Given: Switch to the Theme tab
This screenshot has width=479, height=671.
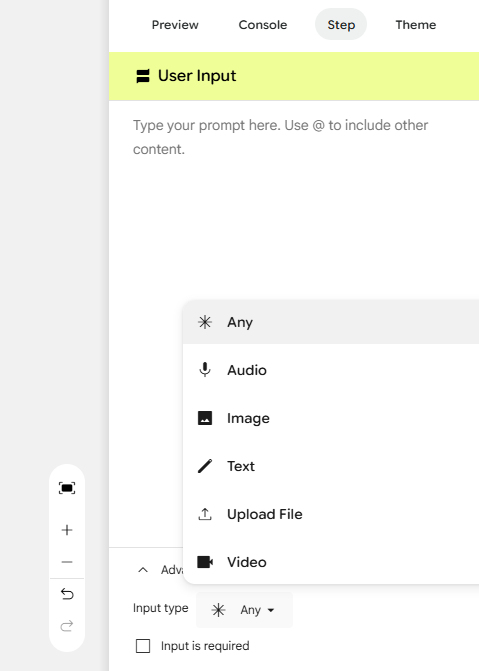Looking at the screenshot, I should (416, 25).
